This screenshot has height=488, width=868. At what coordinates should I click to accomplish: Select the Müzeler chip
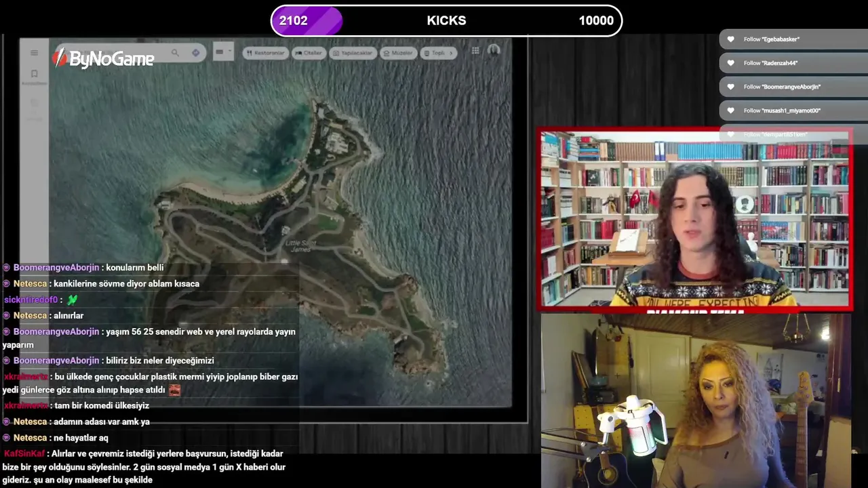(398, 53)
